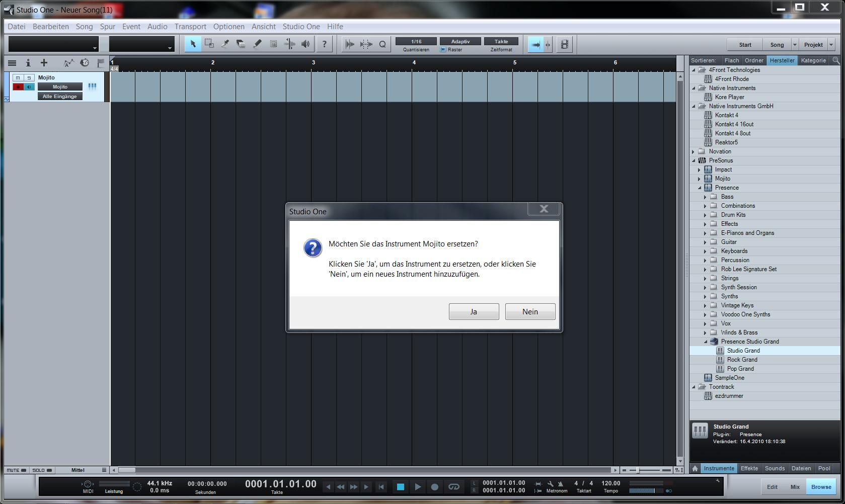Switch to the Effekte browser tab
The height and width of the screenshot is (504, 845).
pos(749,468)
